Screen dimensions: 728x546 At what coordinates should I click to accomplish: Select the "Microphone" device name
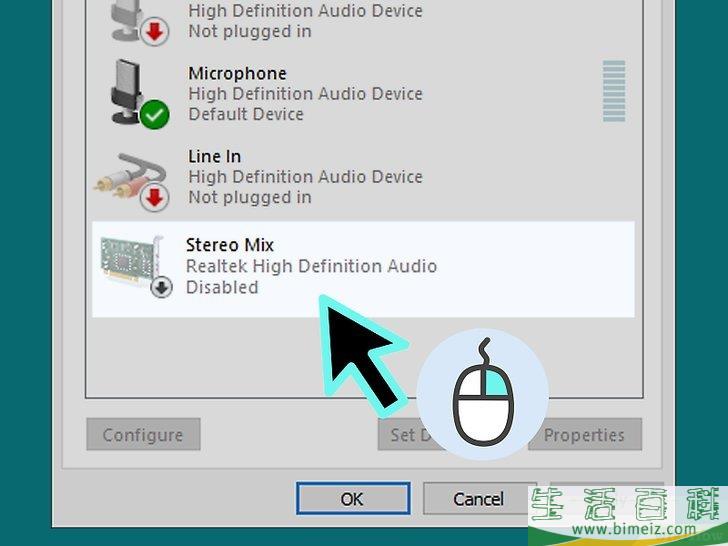tap(237, 73)
